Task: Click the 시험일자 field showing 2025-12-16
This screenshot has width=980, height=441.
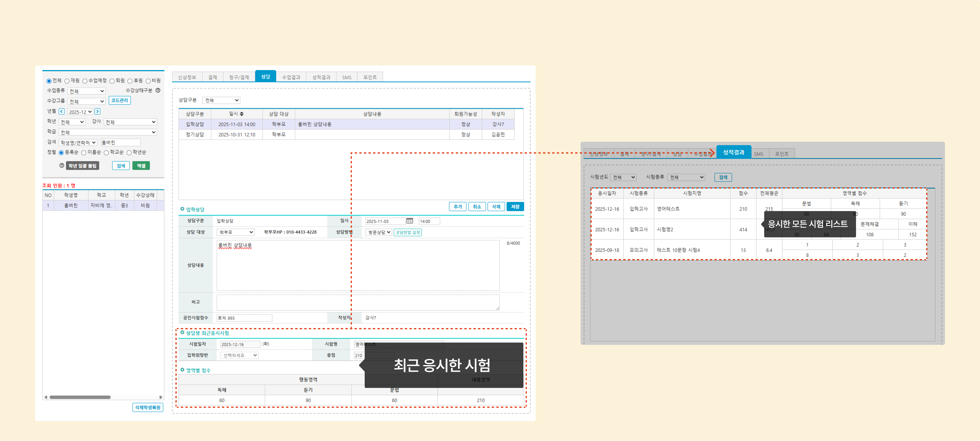Action: pos(241,344)
